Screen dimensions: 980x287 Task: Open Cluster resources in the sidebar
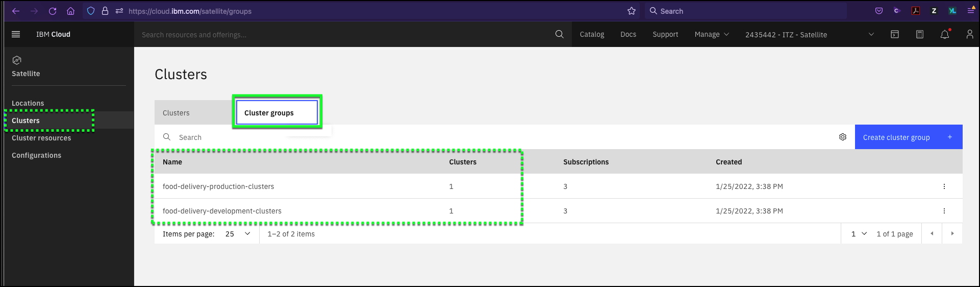41,138
